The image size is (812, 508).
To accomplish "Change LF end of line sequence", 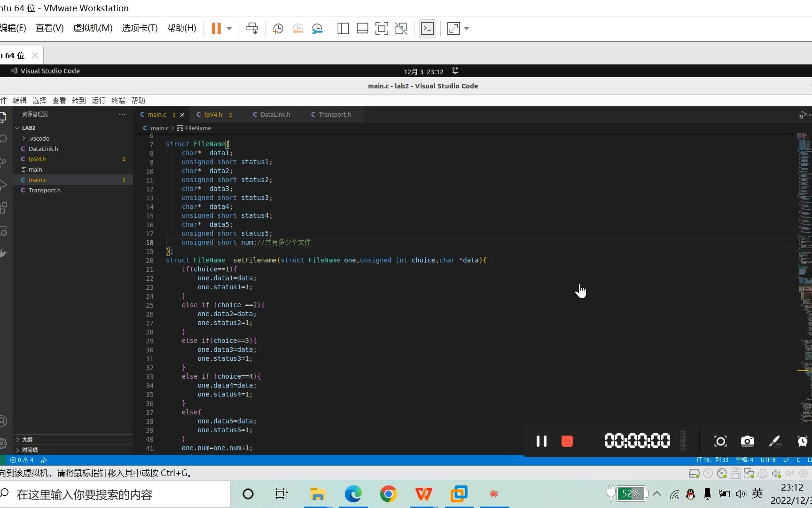I will [786, 460].
